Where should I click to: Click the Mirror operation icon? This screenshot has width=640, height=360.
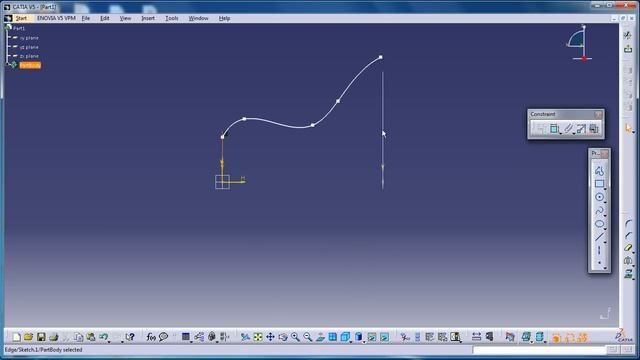[x=628, y=260]
